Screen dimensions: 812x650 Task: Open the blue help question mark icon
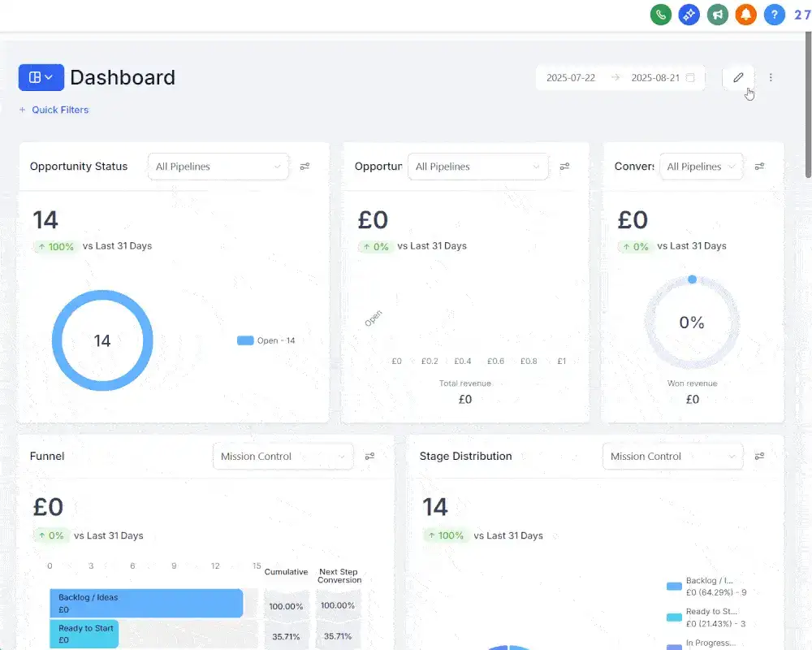[x=774, y=15]
